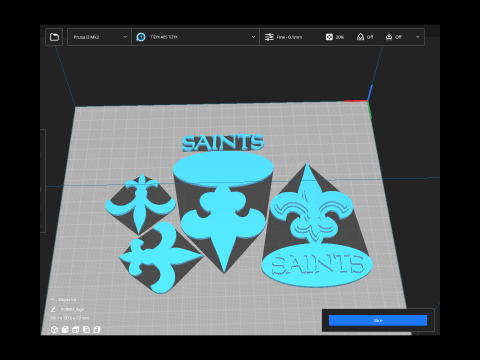Image resolution: width=480 pixels, height=360 pixels.
Task: Click the print profile sliders icon
Action: [x=269, y=37]
